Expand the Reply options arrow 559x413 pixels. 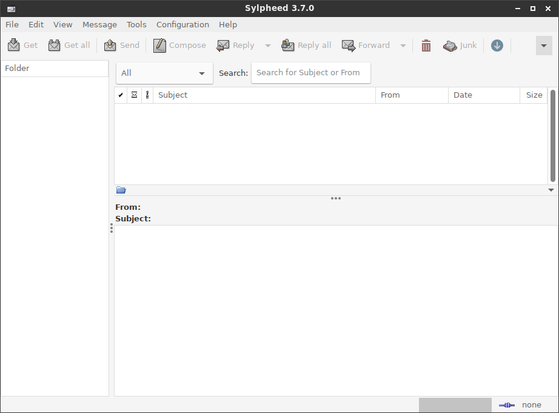(268, 46)
